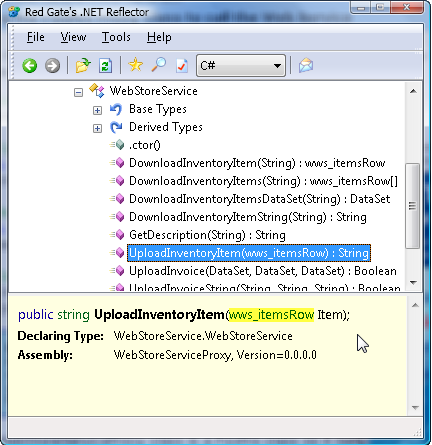Select UploadInvoice(DataSet, DataSet, DataSet) method
432x445 pixels.
[263, 271]
